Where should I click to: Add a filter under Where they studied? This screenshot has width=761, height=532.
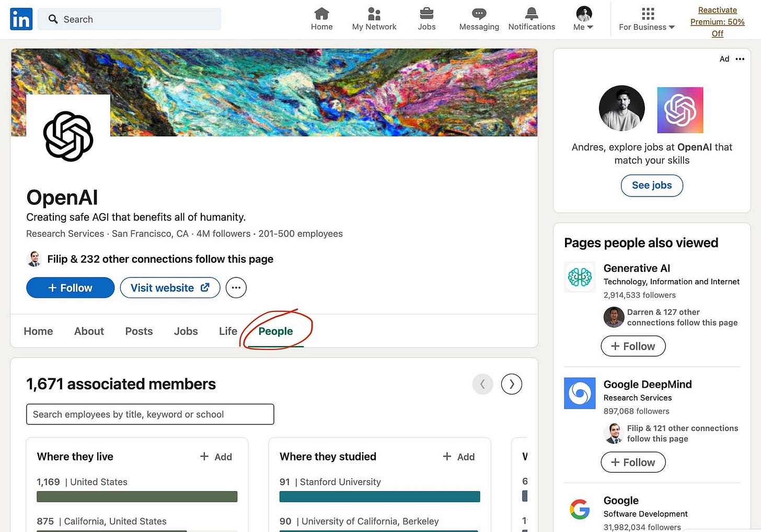pyautogui.click(x=458, y=457)
